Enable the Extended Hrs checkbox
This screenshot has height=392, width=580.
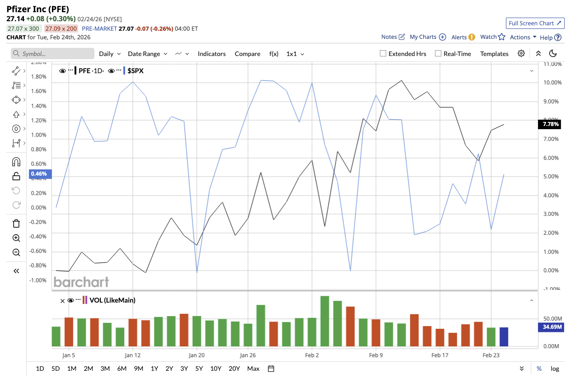pos(383,53)
